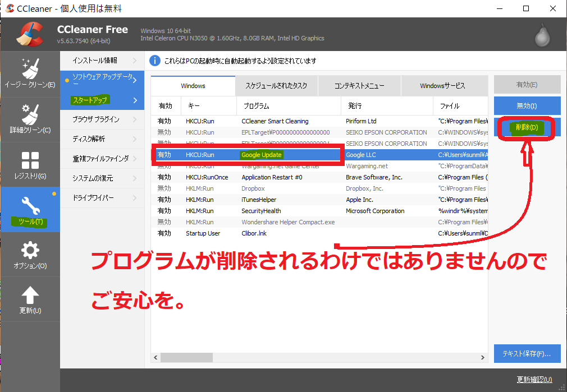The height and width of the screenshot is (392, 567).
Task: Open ブラウザ プラグイン menu item
Action: point(102,119)
